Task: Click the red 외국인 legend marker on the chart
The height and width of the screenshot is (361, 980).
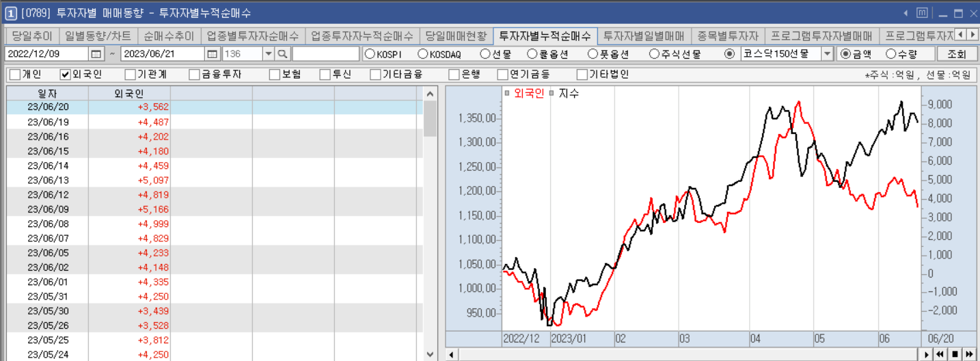Action: point(506,93)
